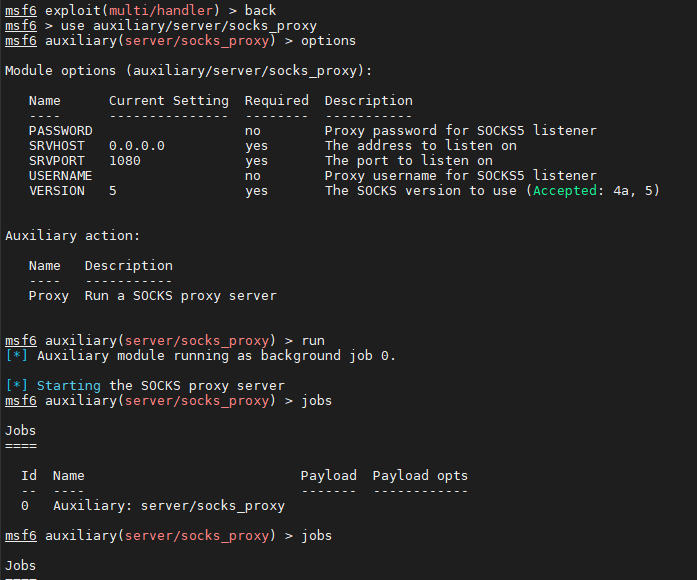Click 'Auxiliary action:' heading
The height and width of the screenshot is (580, 697).
coord(72,236)
